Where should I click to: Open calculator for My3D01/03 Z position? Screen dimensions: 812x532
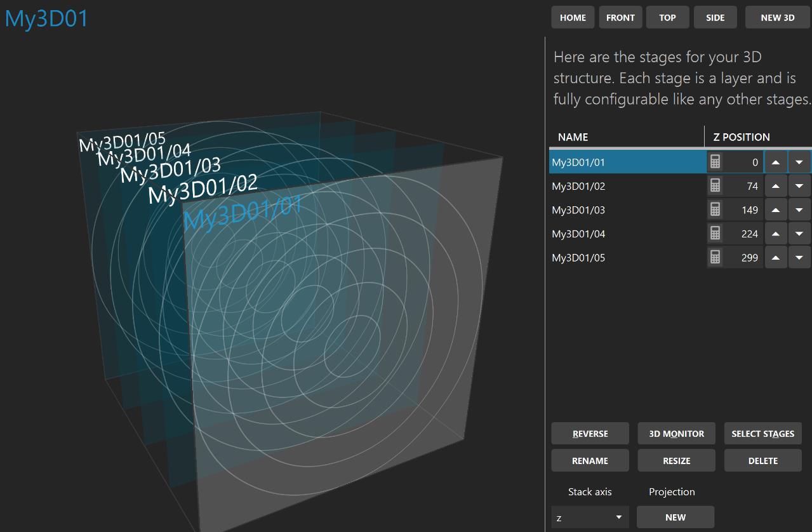click(715, 210)
